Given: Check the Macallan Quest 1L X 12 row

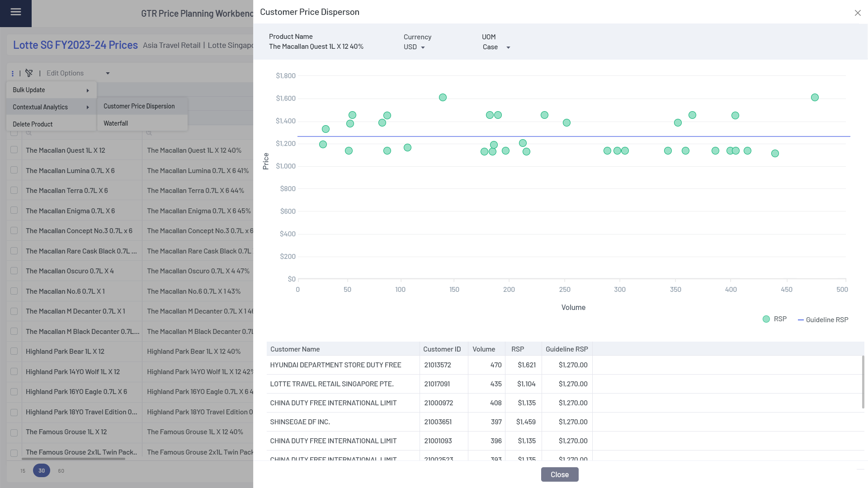Looking at the screenshot, I should tap(14, 150).
